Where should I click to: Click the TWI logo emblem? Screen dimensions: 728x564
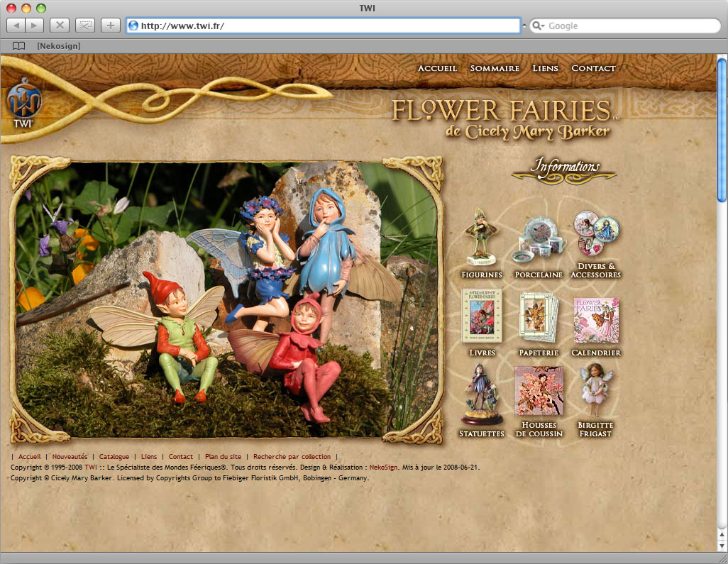click(x=23, y=103)
